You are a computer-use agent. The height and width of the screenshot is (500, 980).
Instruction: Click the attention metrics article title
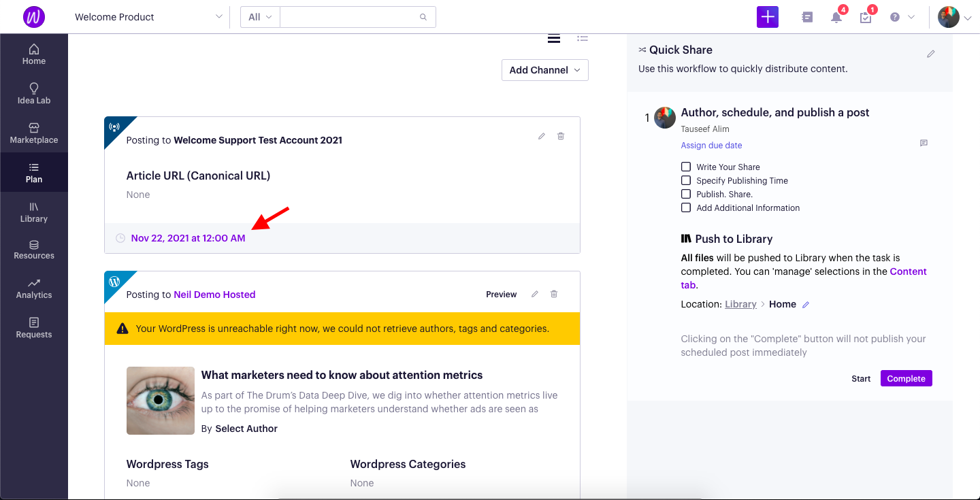tap(342, 375)
